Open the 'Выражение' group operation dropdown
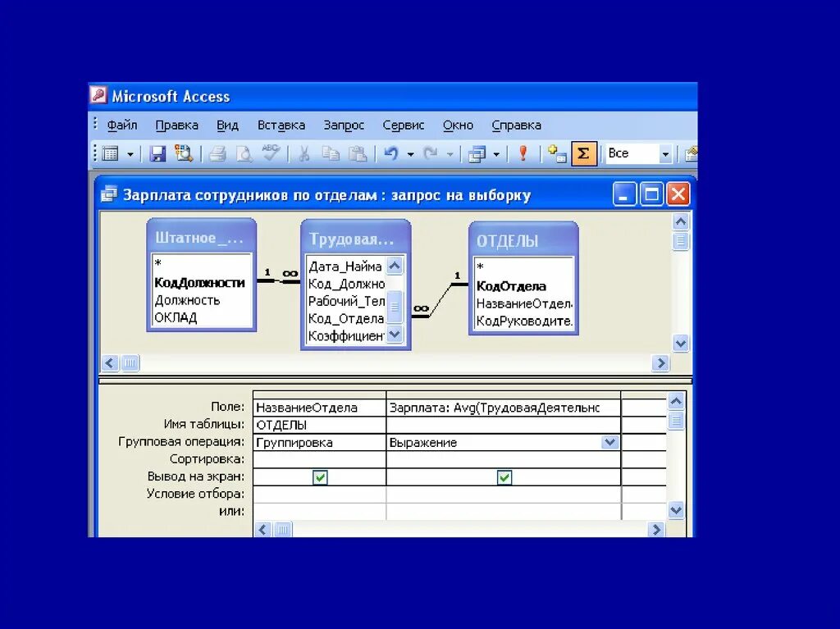The image size is (840, 629). (x=609, y=442)
